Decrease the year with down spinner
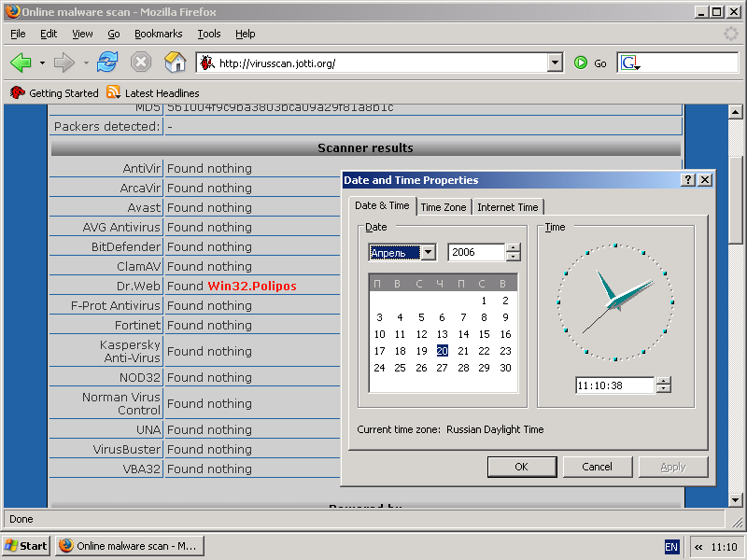The image size is (747, 560). pyautogui.click(x=513, y=256)
